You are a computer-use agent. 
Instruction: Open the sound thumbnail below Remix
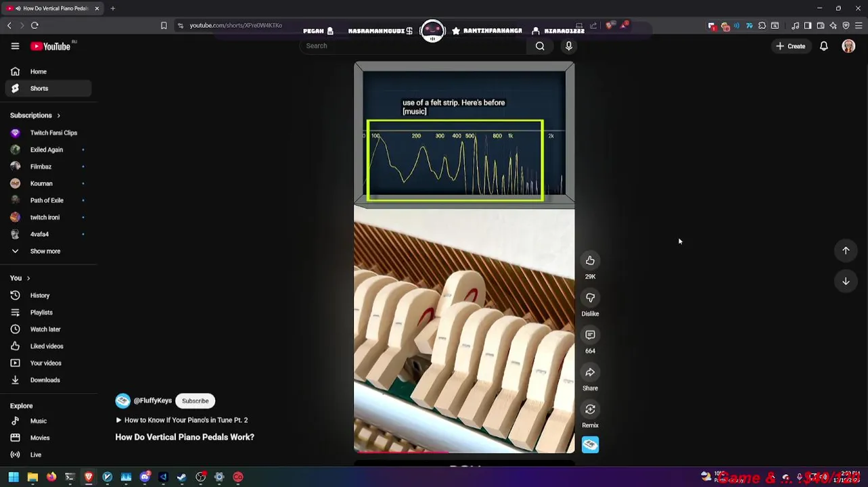click(590, 444)
